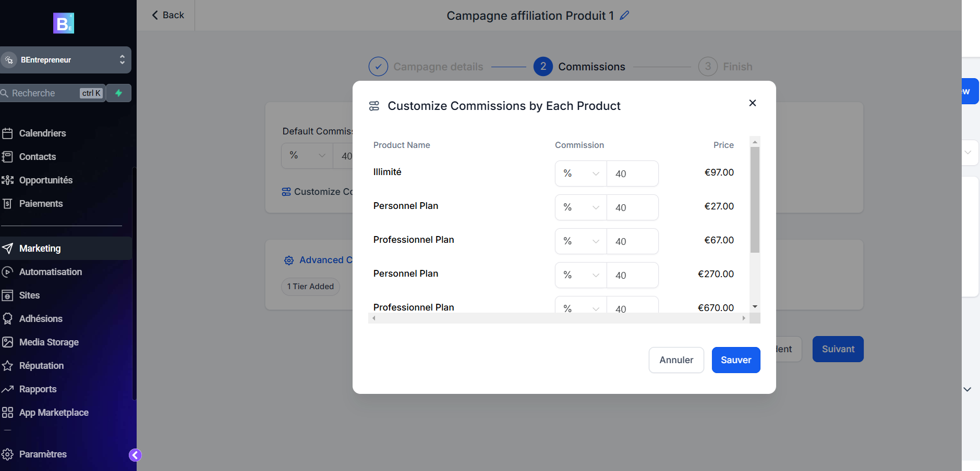This screenshot has width=980, height=471.
Task: Click the 1 Tier Added badge
Action: [310, 287]
